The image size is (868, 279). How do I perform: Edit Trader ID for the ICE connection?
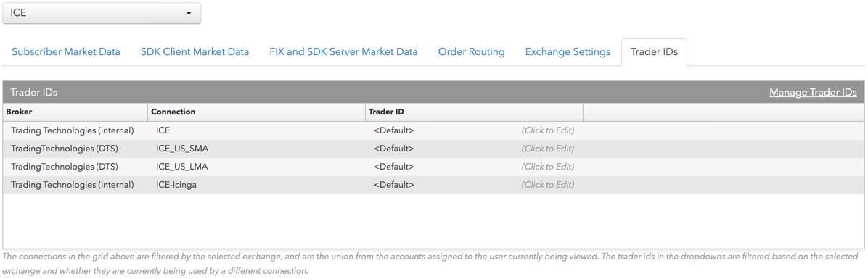point(547,130)
